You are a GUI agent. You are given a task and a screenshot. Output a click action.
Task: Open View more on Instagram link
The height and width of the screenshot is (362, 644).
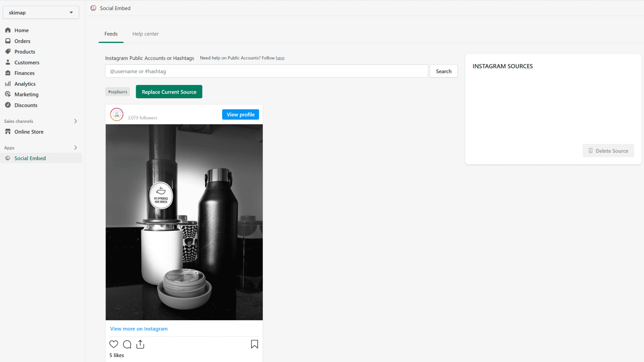(x=139, y=329)
